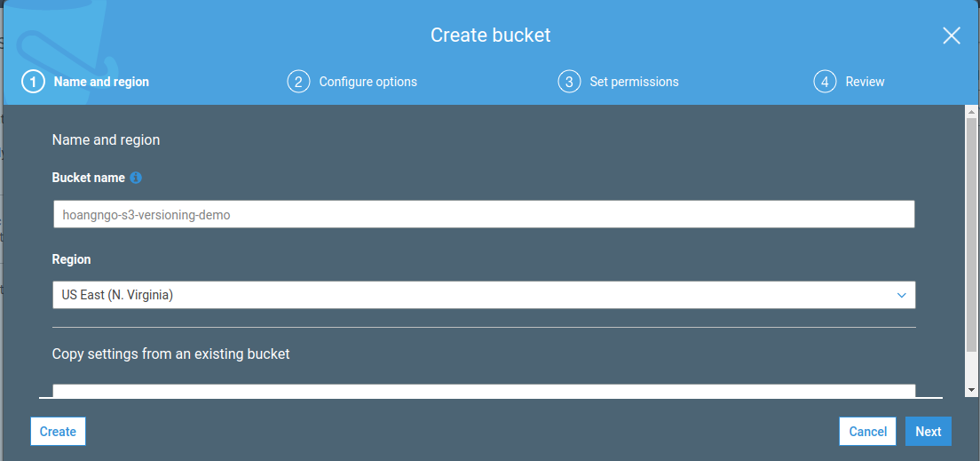The width and height of the screenshot is (980, 461).
Task: Click the step 3 circle number icon
Action: point(569,82)
